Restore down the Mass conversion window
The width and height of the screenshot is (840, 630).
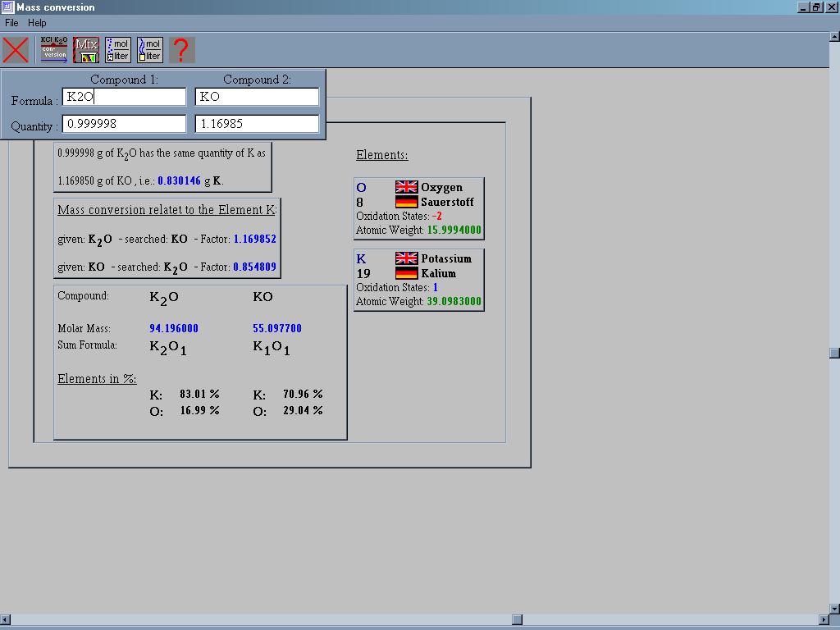816,7
